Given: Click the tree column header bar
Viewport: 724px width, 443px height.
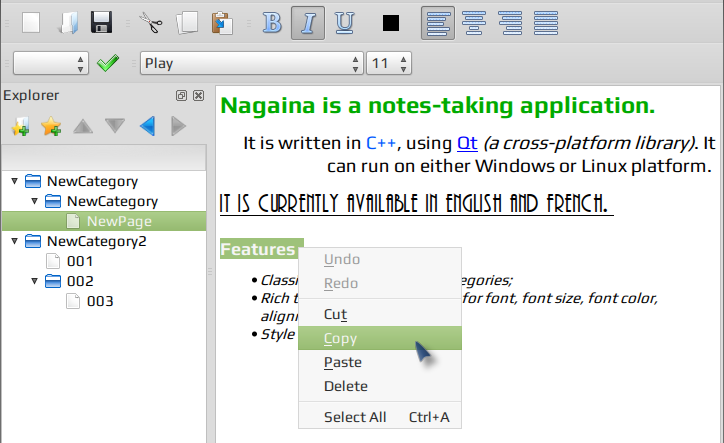Looking at the screenshot, I should click(103, 157).
